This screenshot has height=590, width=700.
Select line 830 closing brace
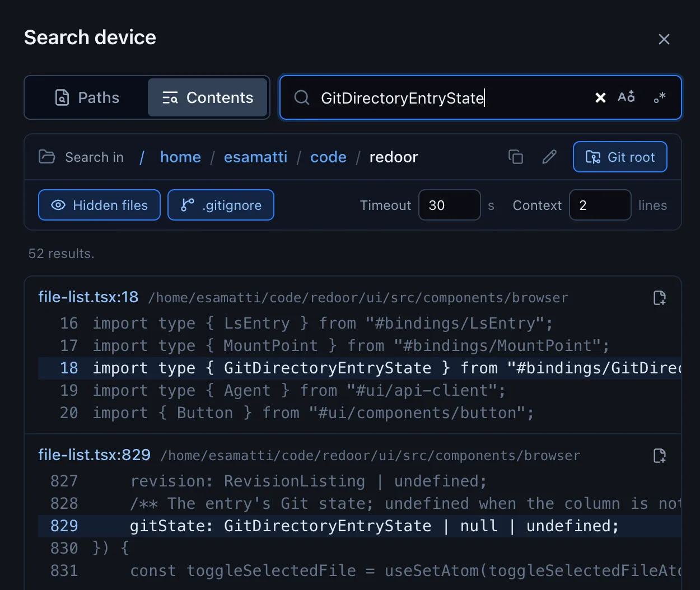point(360,549)
